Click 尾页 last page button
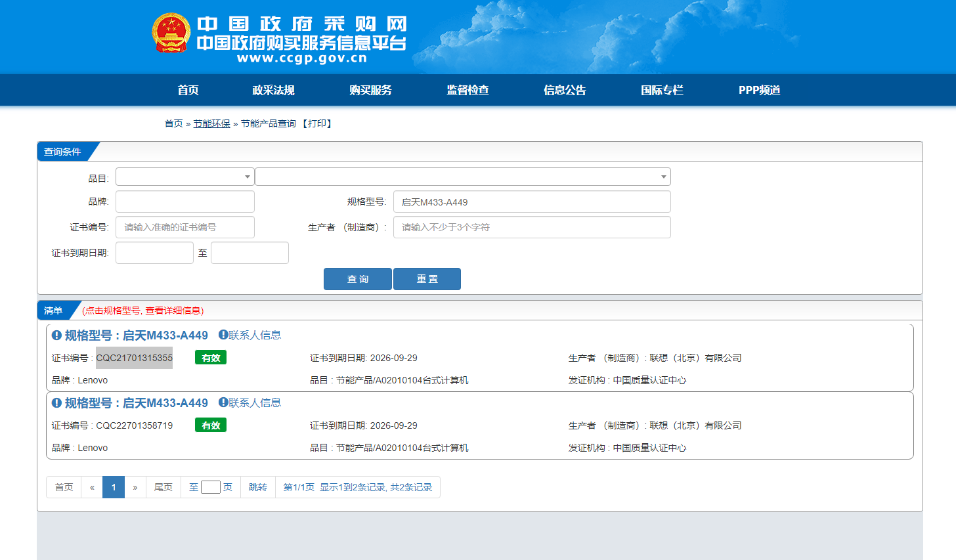 point(163,487)
